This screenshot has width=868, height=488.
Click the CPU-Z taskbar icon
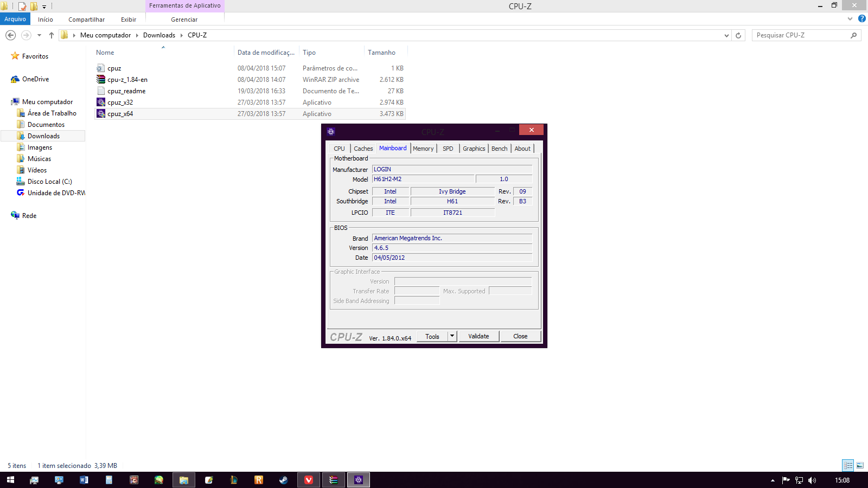click(x=359, y=480)
